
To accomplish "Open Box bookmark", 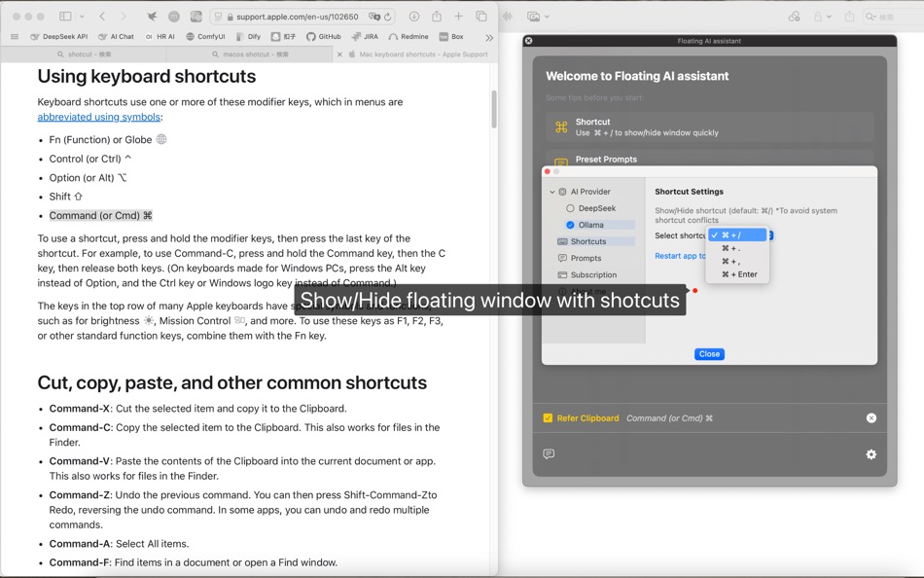I will click(451, 37).
